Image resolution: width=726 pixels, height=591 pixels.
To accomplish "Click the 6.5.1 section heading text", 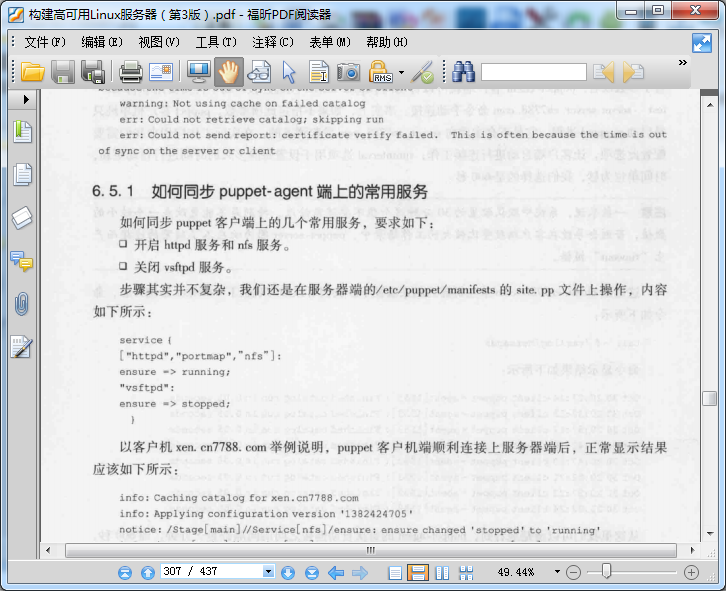I will (x=260, y=192).
